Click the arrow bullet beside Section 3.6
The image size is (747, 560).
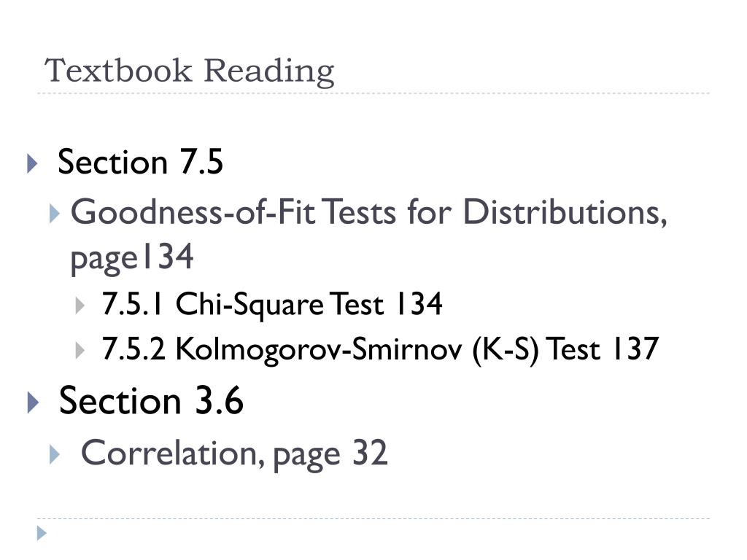click(x=33, y=402)
